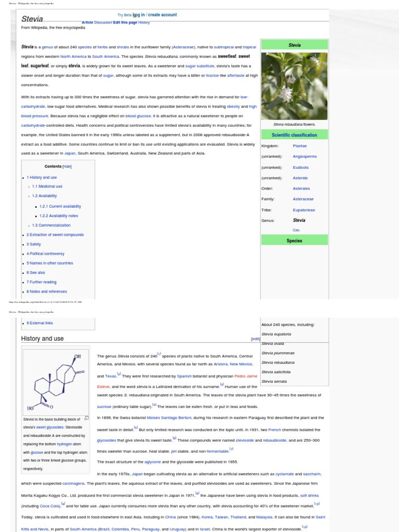
Task: Click the Stevia rebaudiana species entry
Action: tap(278, 363)
